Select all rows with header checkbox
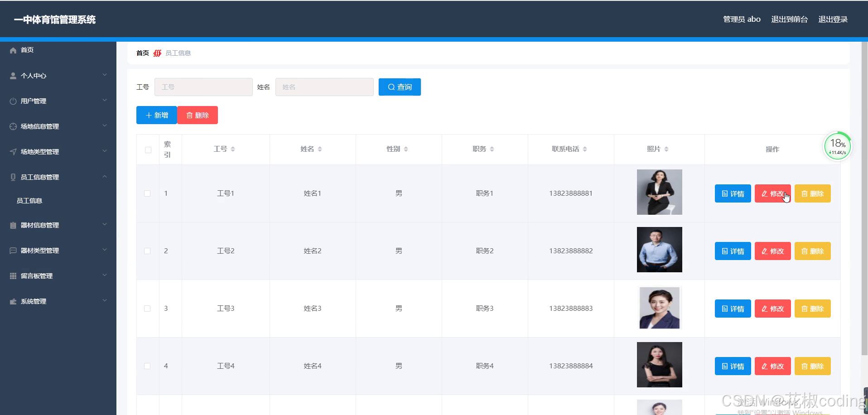Viewport: 868px width, 415px height. tap(148, 150)
